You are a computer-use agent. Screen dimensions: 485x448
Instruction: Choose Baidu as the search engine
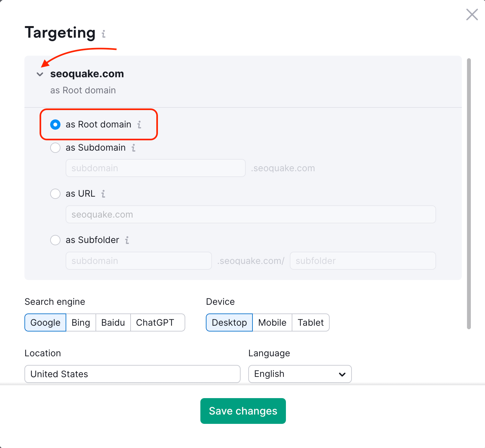point(113,322)
